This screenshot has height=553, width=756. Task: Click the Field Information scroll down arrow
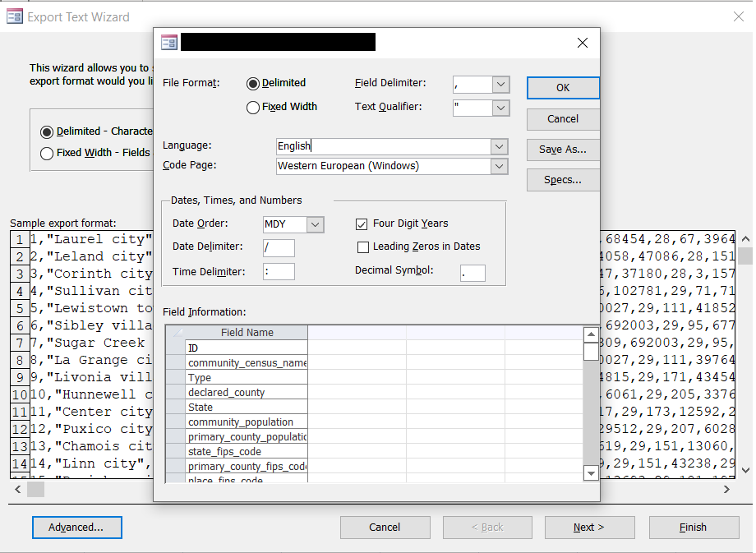(591, 473)
